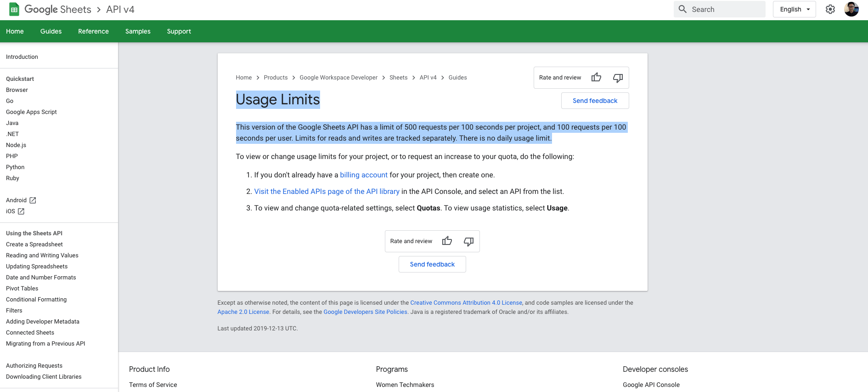Open the Guides tab
The width and height of the screenshot is (868, 392).
[51, 31]
